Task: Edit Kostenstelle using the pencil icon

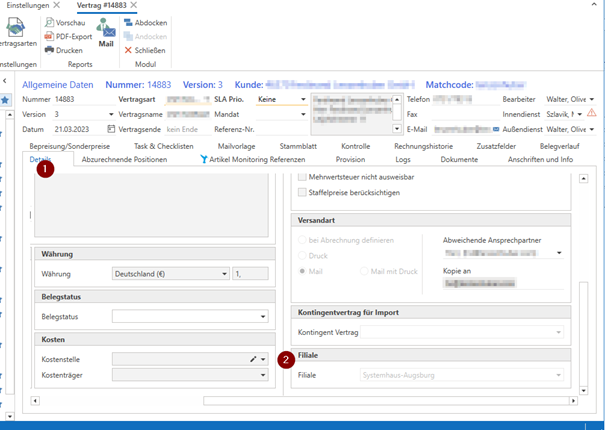Action: tap(254, 358)
